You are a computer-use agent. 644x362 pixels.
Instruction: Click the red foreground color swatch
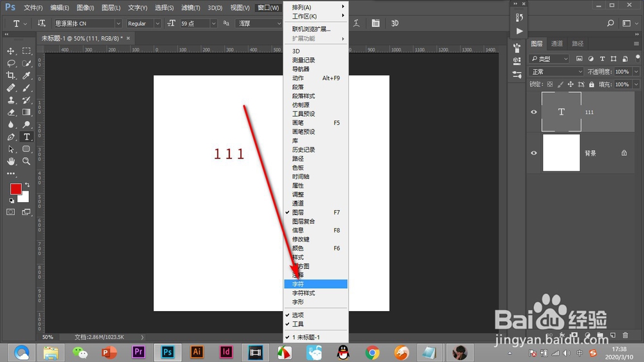pyautogui.click(x=16, y=189)
